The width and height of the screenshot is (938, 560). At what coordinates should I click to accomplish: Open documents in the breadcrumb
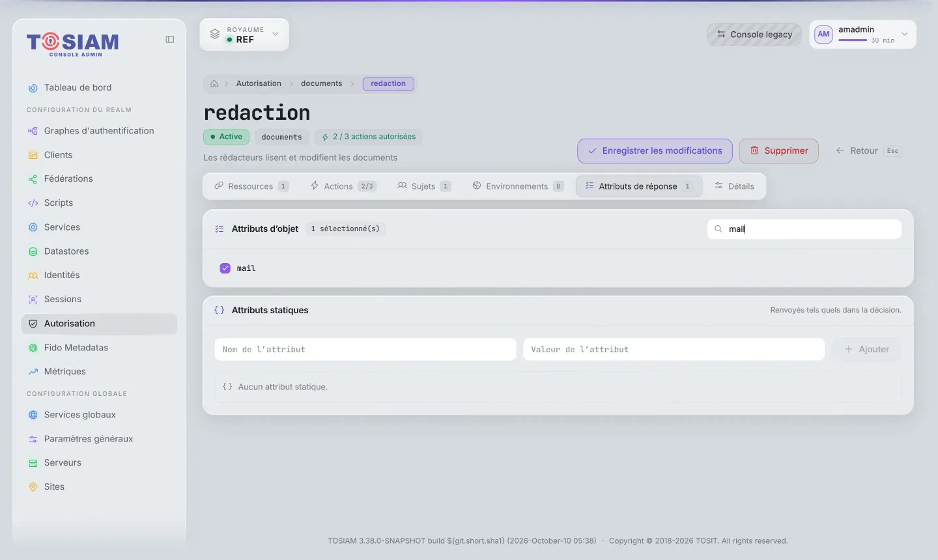tap(321, 84)
